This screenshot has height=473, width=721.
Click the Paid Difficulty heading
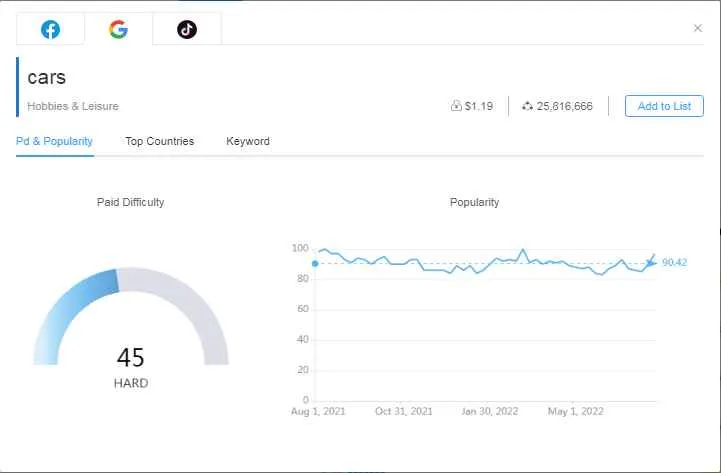tap(131, 202)
